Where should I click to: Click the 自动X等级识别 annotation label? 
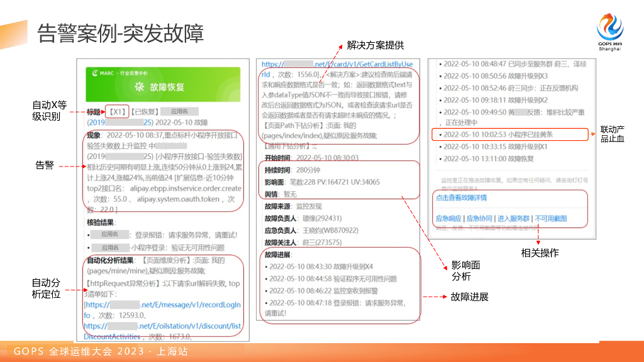[49, 111]
